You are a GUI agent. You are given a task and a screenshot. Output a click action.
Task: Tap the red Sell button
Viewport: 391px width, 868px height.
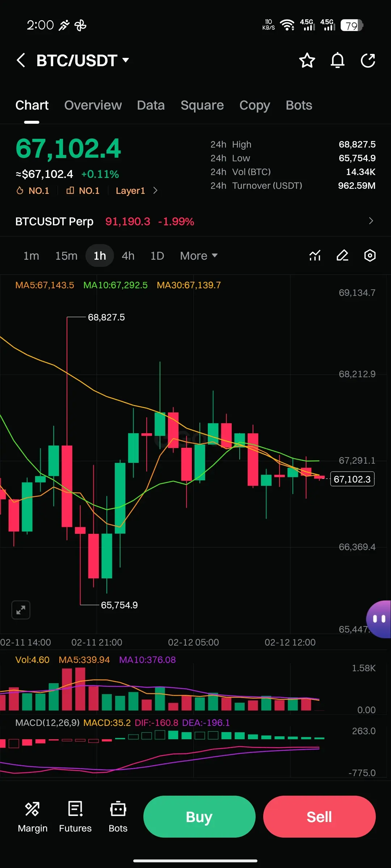pos(319,817)
